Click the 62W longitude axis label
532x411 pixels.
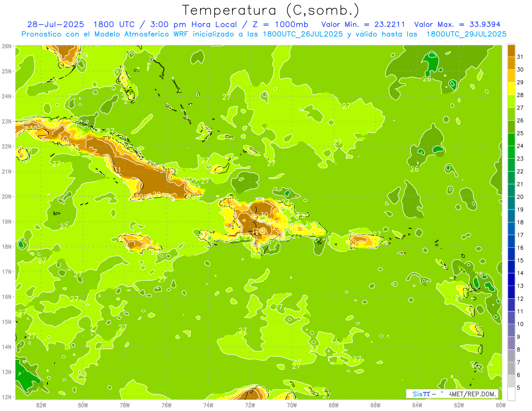click(x=459, y=405)
